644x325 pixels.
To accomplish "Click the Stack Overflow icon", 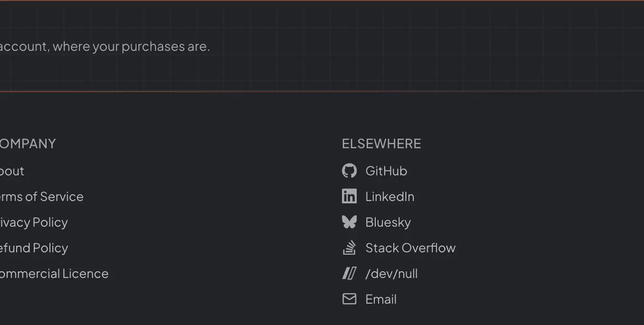I will [349, 248].
